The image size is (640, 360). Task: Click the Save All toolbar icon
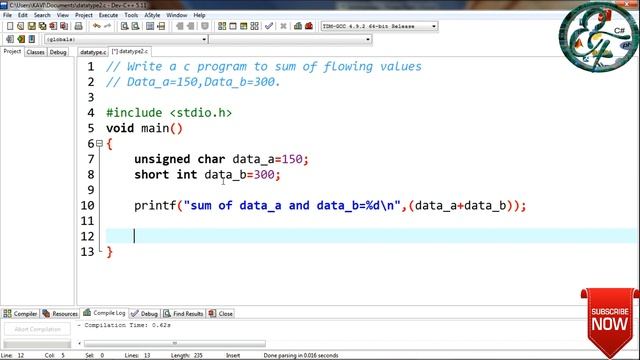pyautogui.click(x=42, y=26)
